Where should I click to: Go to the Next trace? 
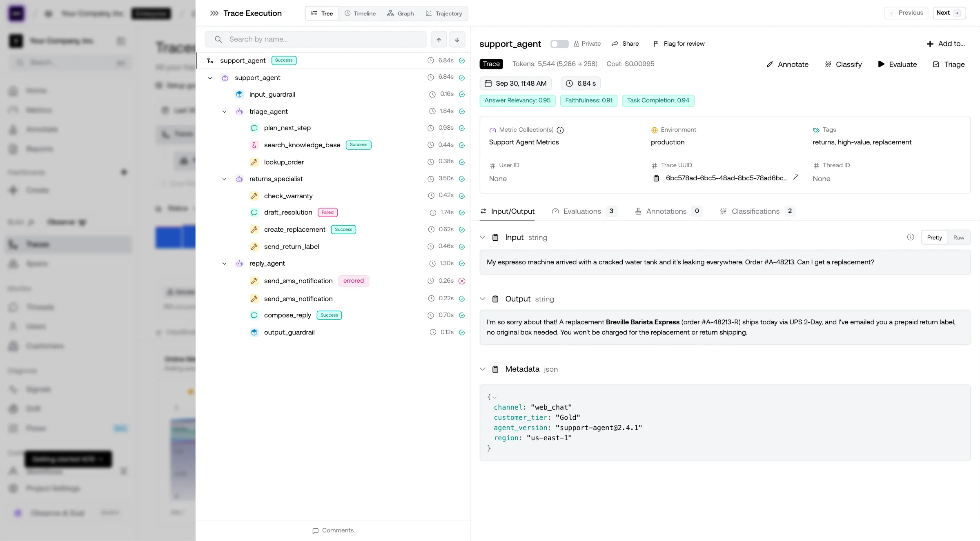(949, 13)
